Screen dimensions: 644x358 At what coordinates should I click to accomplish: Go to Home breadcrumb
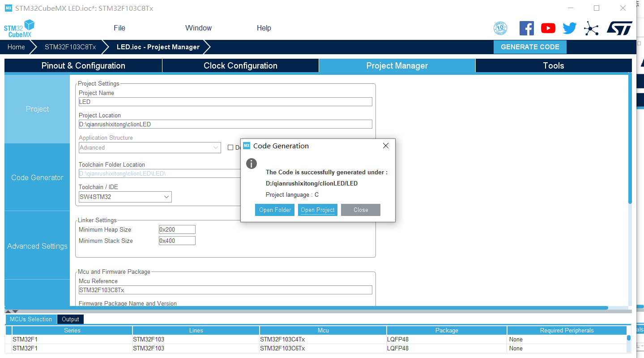(16, 47)
